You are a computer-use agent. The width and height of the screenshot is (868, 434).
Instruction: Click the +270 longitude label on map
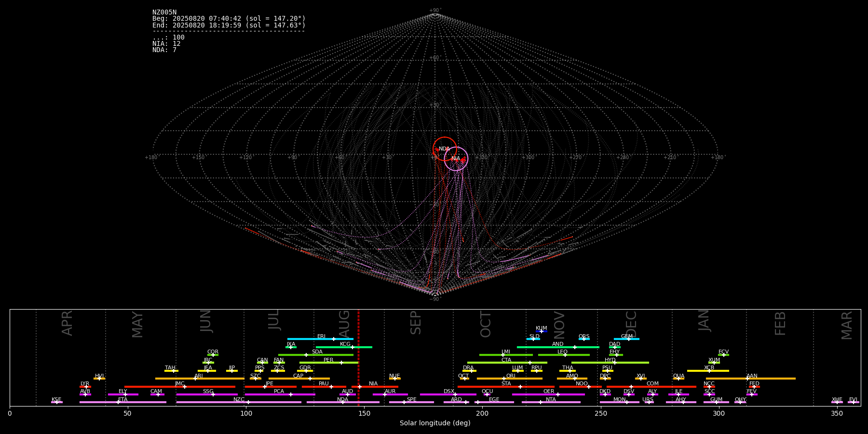tap(575, 158)
